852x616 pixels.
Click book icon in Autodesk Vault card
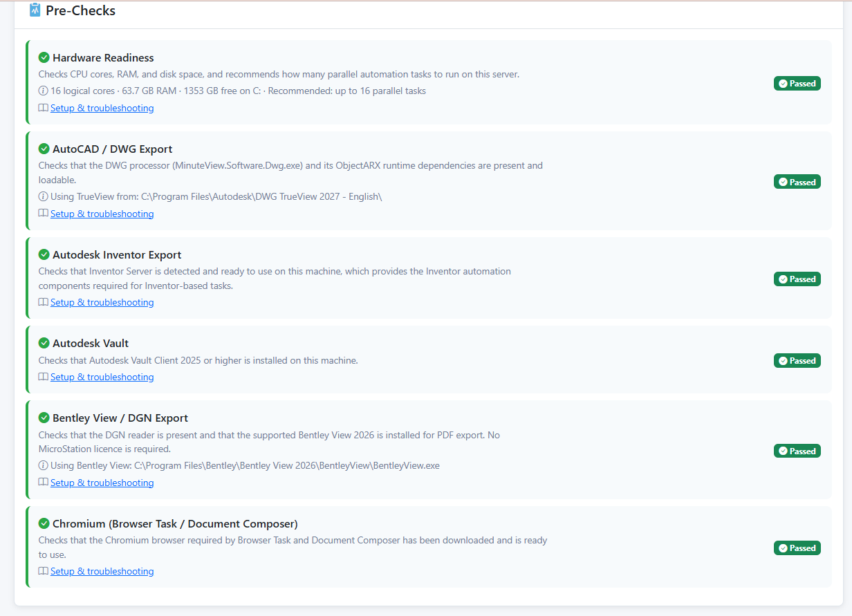click(x=44, y=377)
